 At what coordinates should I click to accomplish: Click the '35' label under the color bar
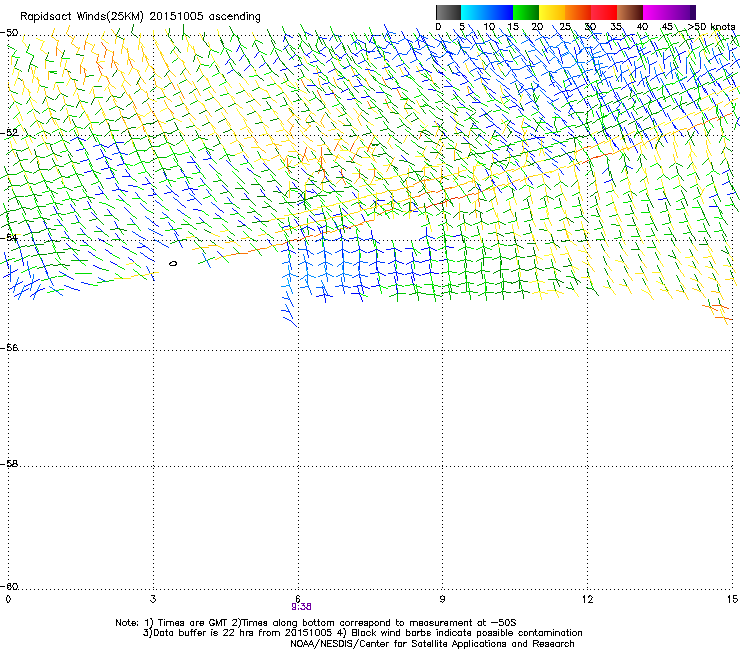(616, 27)
